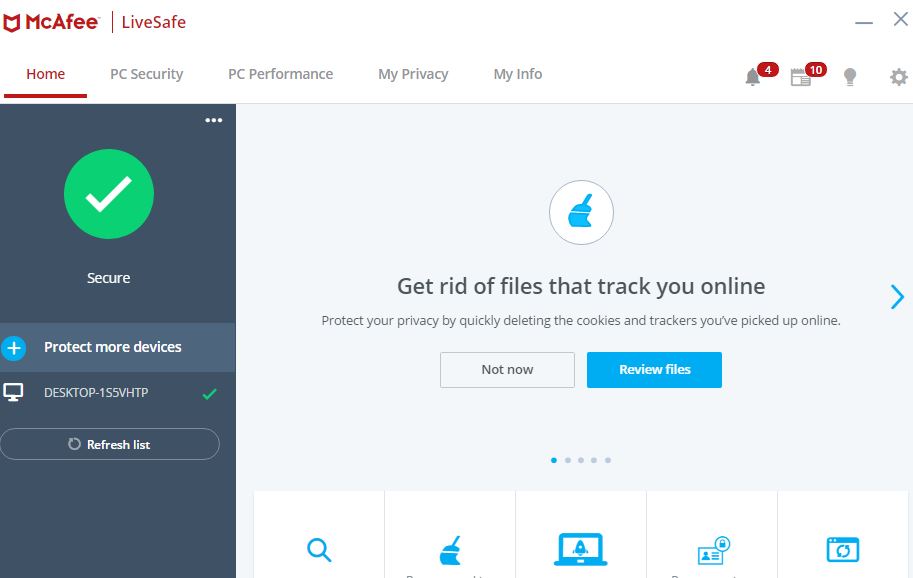Open the PC Performance tab

[281, 75]
